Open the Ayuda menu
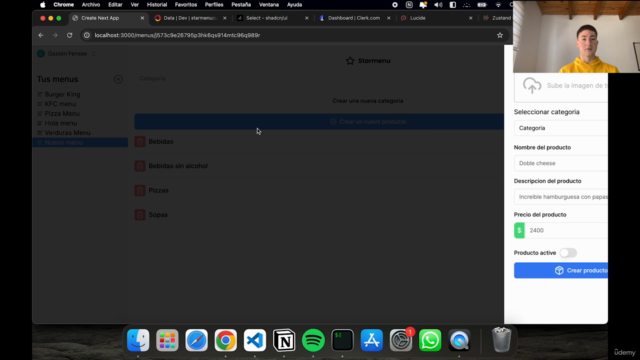 (294, 5)
